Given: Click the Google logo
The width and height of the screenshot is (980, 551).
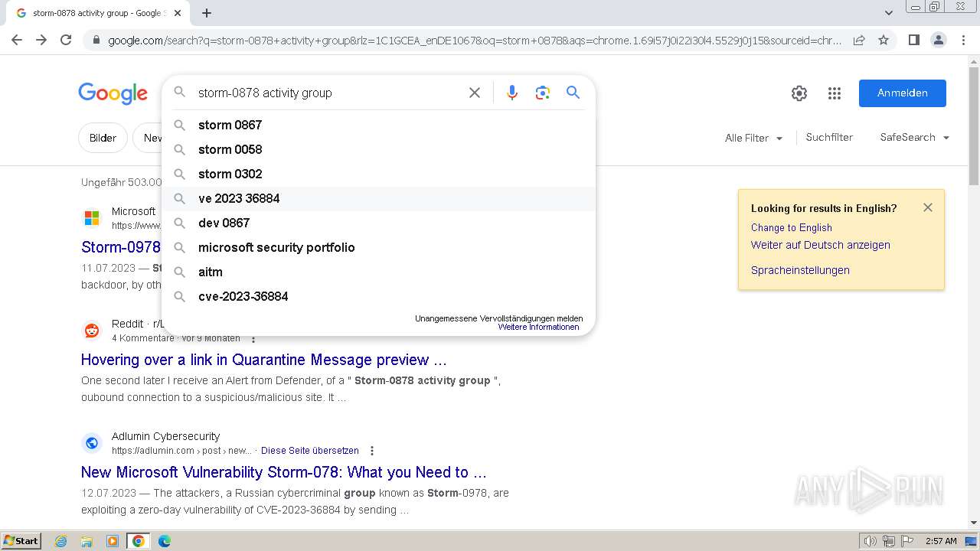Looking at the screenshot, I should click(x=113, y=93).
